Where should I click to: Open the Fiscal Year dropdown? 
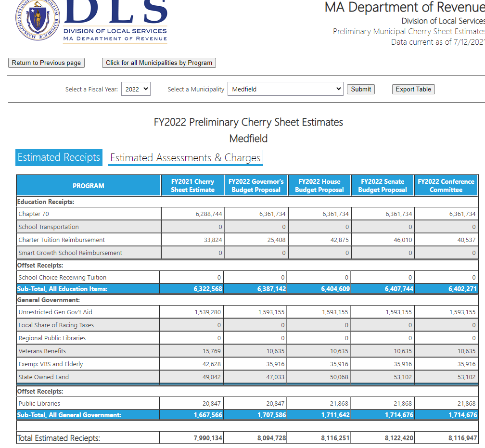click(136, 89)
